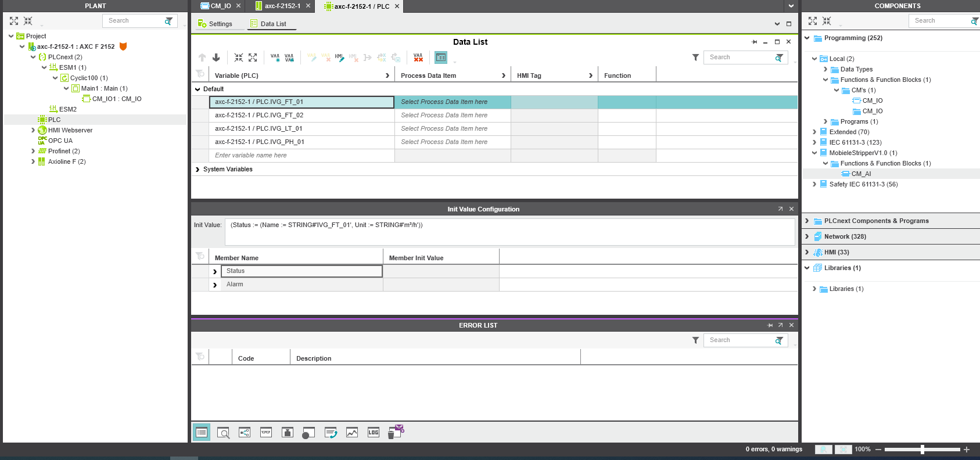Viewport: 980px width, 460px height.
Task: Click the 'Enter variable name here' field
Action: [x=301, y=155]
